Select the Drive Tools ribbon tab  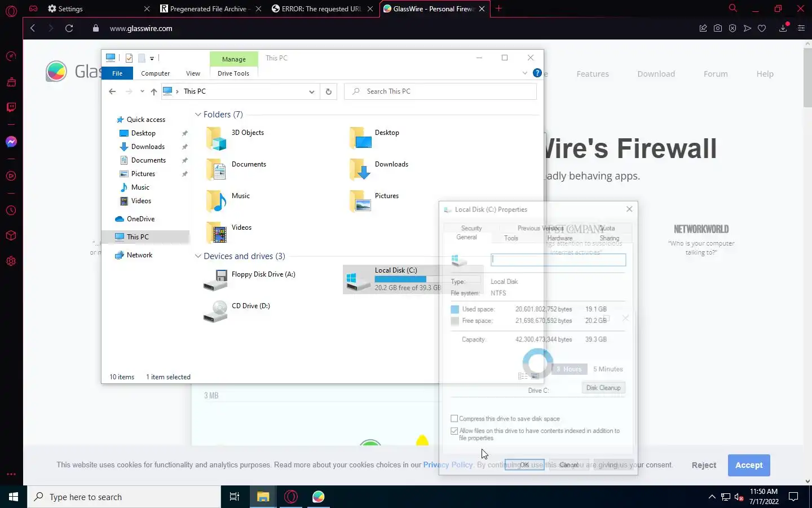tap(233, 73)
